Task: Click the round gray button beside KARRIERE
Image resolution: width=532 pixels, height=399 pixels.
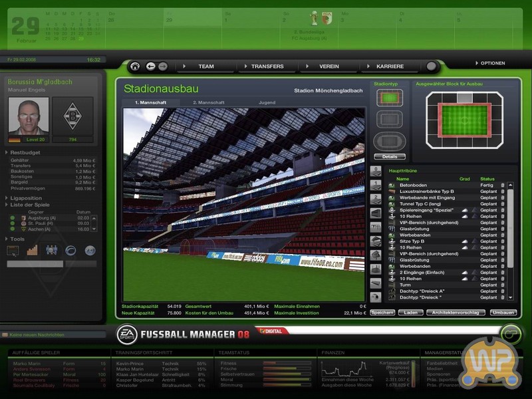Action: [431, 66]
